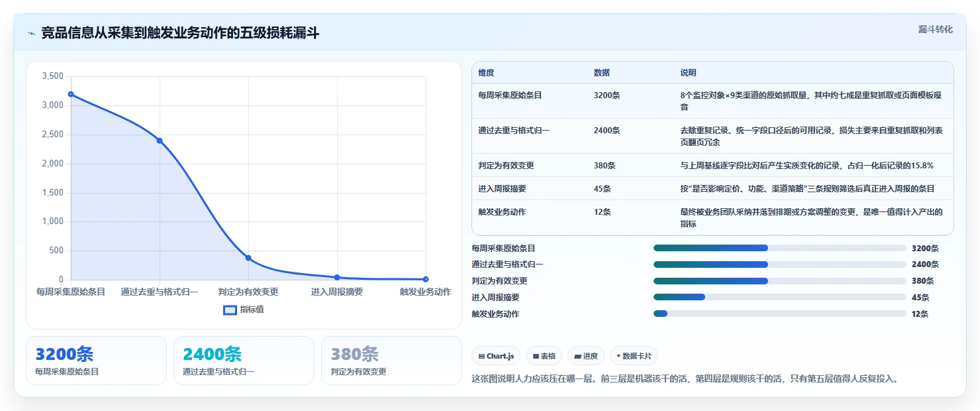The height and width of the screenshot is (411, 980).
Task: Toggle the 指标值 legend swatch
Action: (x=230, y=310)
